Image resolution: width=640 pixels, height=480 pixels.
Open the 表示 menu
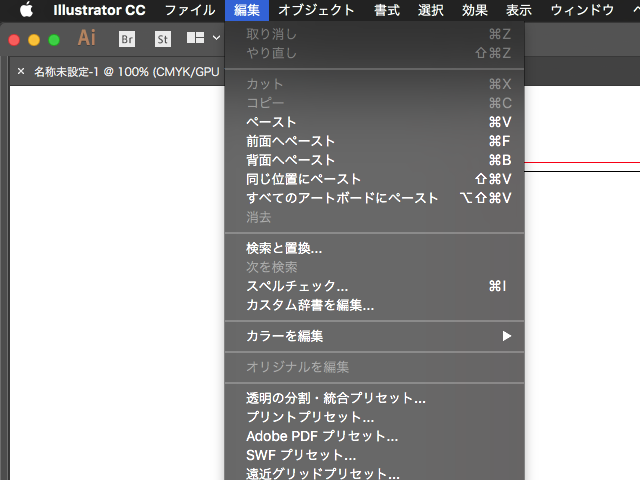pos(519,10)
